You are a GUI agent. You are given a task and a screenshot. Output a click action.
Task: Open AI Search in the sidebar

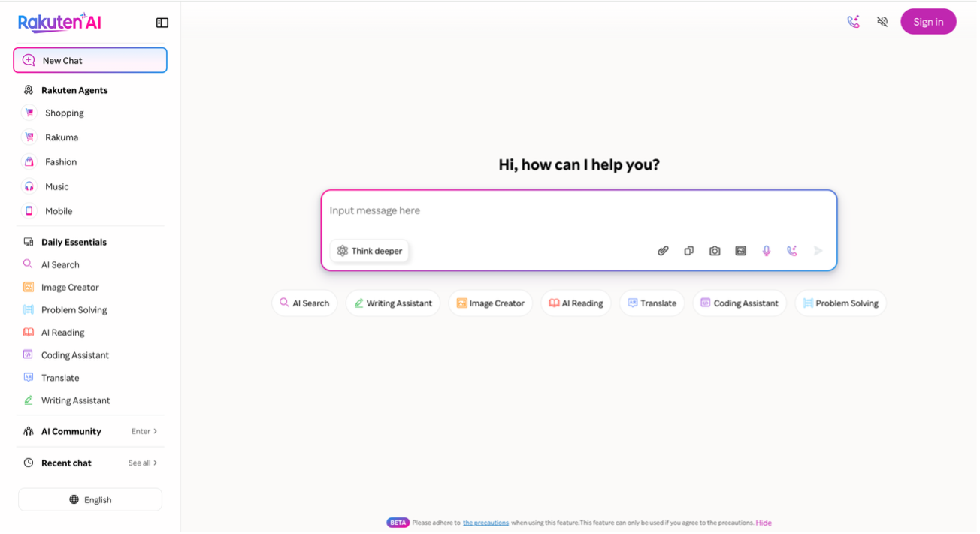pyautogui.click(x=60, y=265)
